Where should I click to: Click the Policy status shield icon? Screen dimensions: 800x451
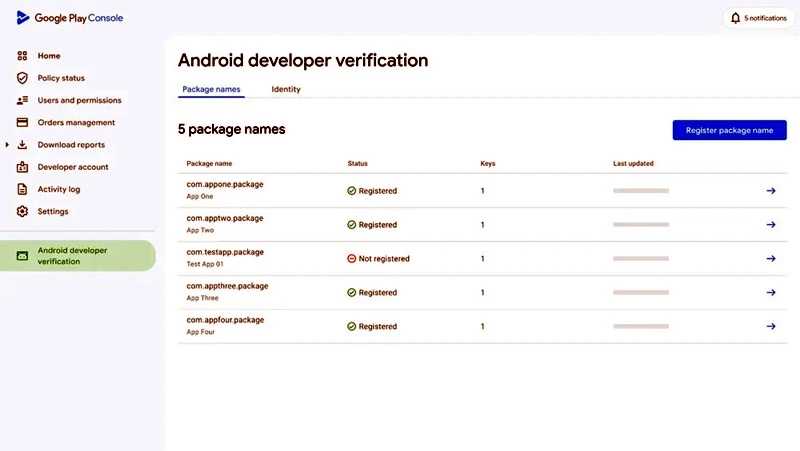(x=22, y=78)
